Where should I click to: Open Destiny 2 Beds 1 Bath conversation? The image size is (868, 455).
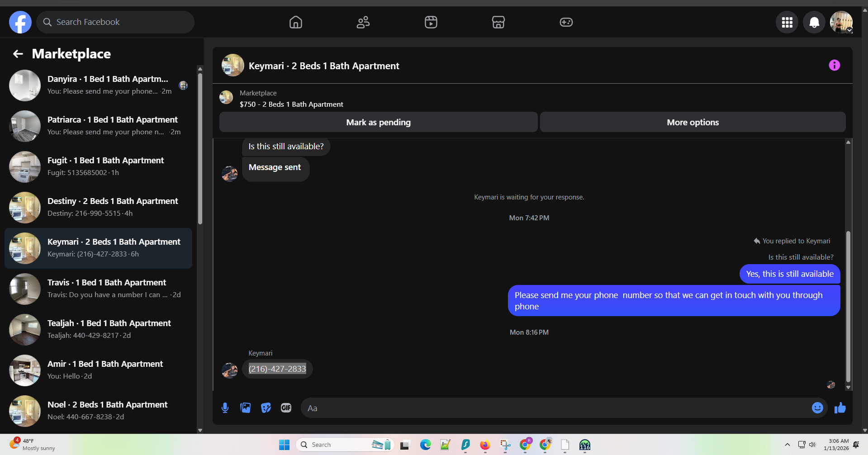99,208
